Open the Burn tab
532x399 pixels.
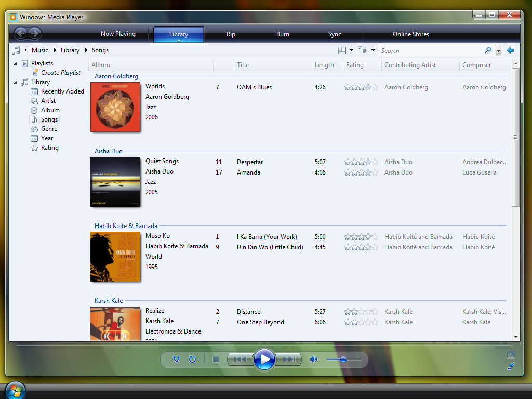coord(283,34)
